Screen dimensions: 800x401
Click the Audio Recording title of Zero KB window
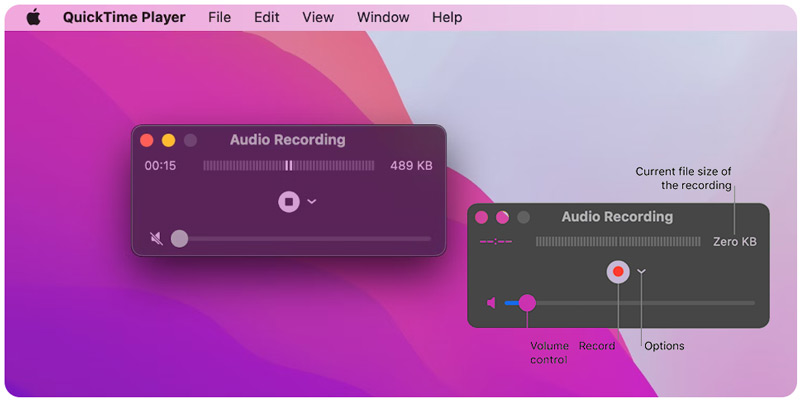tap(617, 217)
